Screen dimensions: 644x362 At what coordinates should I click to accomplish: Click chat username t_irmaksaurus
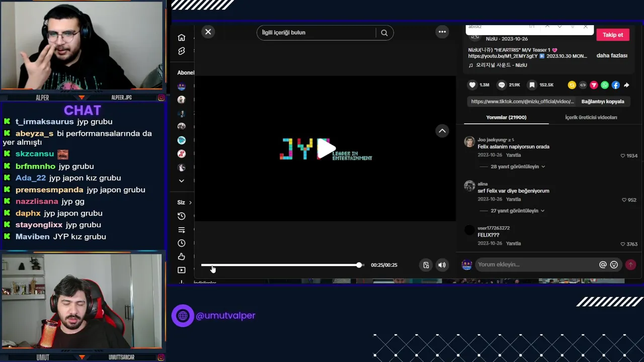pyautogui.click(x=44, y=122)
